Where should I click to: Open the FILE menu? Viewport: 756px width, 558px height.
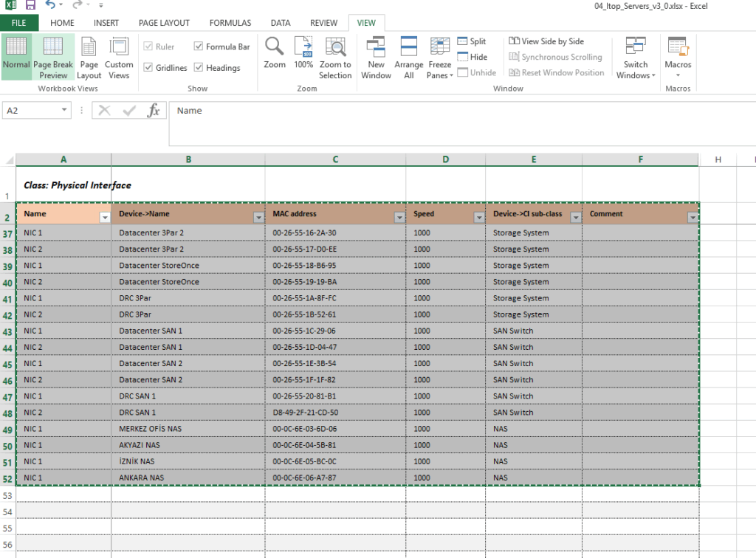(x=18, y=23)
